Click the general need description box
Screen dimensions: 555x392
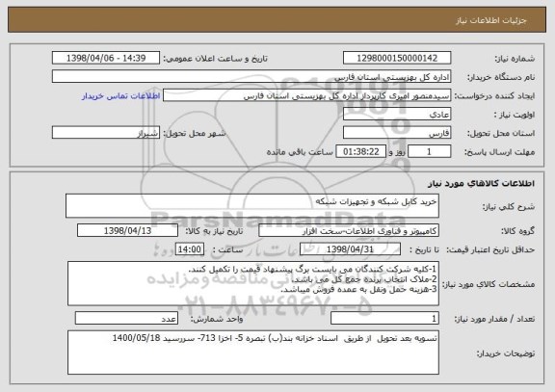(x=252, y=206)
